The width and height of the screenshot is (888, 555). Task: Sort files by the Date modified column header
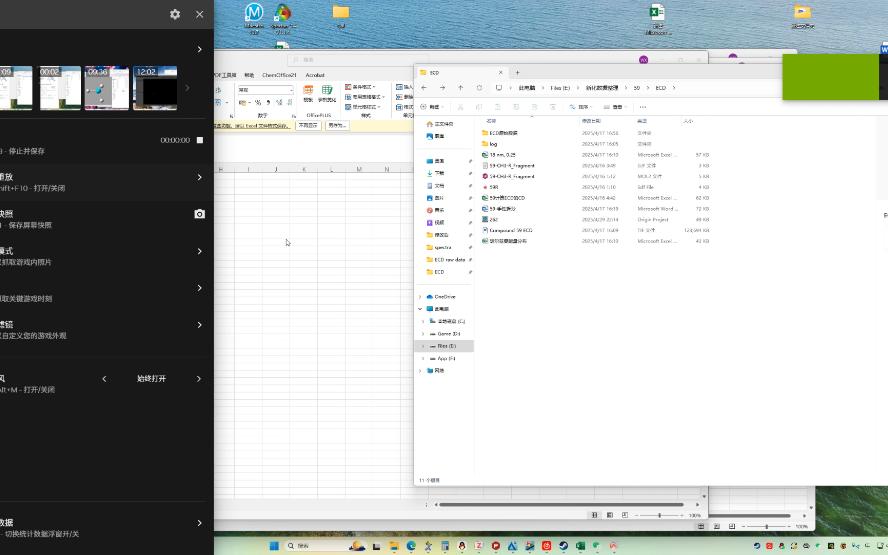pos(591,121)
